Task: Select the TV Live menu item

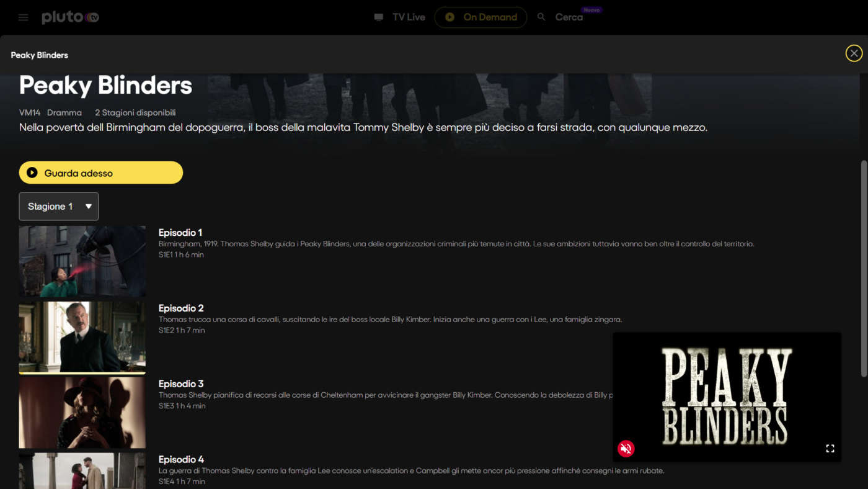Action: point(408,17)
